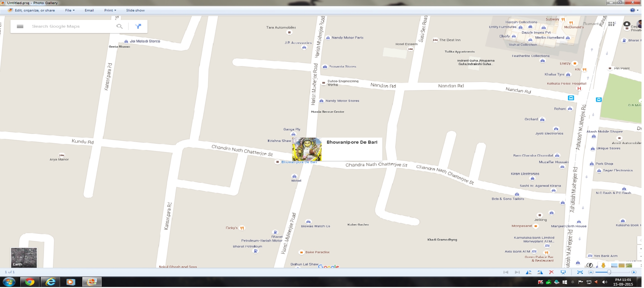Delete photo with the red X icon
644x288 pixels.
(551, 273)
